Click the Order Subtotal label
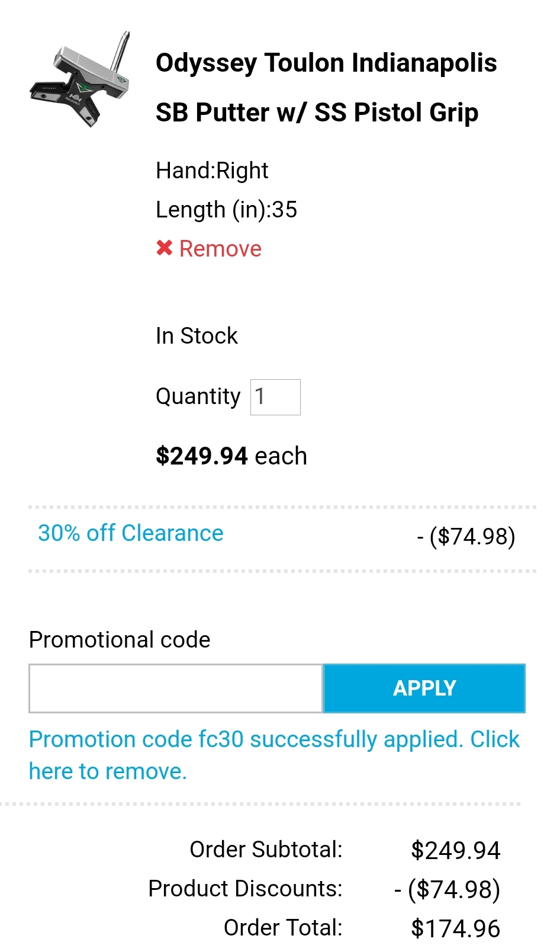This screenshot has width=560, height=945. coord(266,850)
